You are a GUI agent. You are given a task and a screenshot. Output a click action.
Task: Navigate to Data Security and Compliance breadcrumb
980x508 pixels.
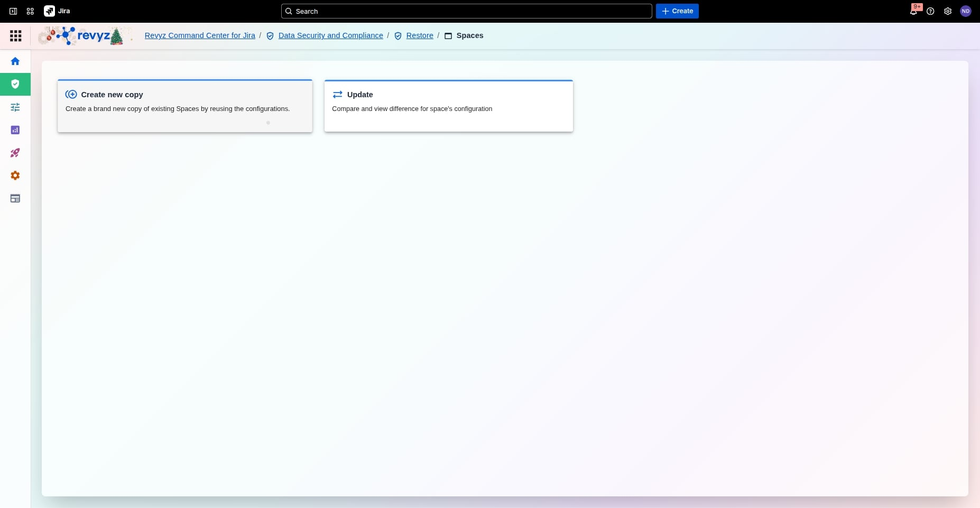[x=330, y=35]
